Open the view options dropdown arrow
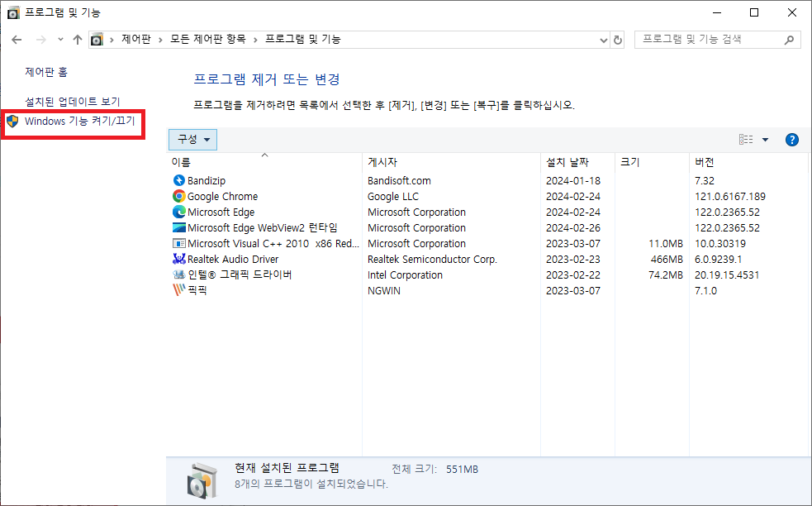Viewport: 812px width, 506px height. pyautogui.click(x=765, y=140)
